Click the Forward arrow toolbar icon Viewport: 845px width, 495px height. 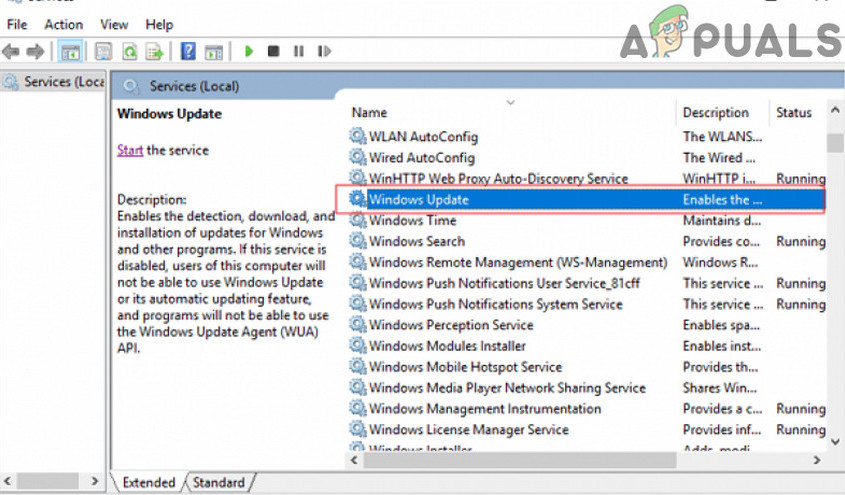pos(35,52)
